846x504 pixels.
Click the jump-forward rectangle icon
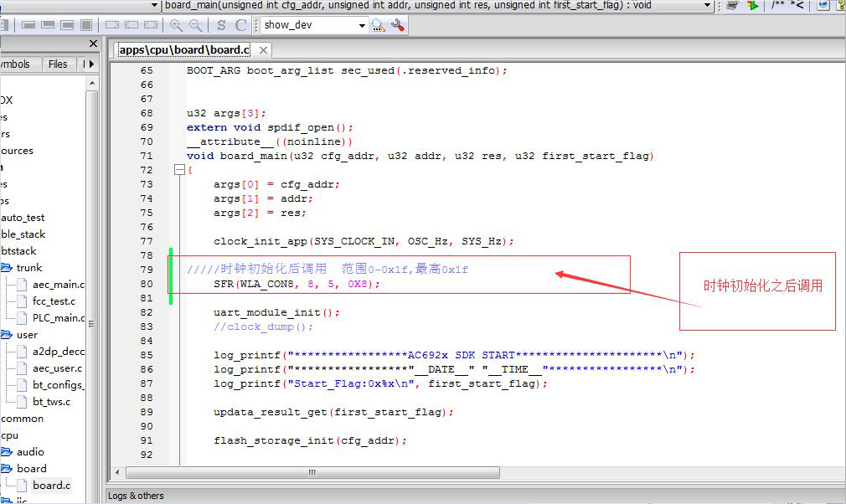click(112, 25)
